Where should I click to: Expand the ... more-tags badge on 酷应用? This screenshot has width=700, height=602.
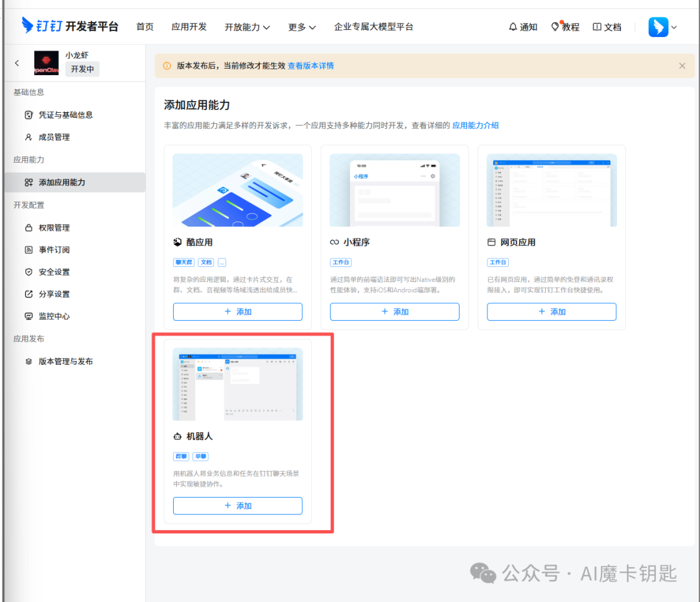tap(222, 262)
